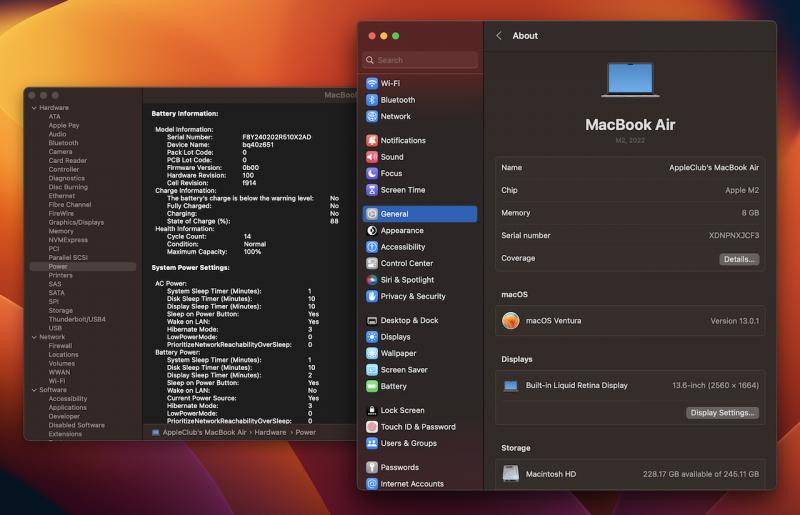800x515 pixels.
Task: Select Screen Time hourglass icon
Action: point(372,190)
